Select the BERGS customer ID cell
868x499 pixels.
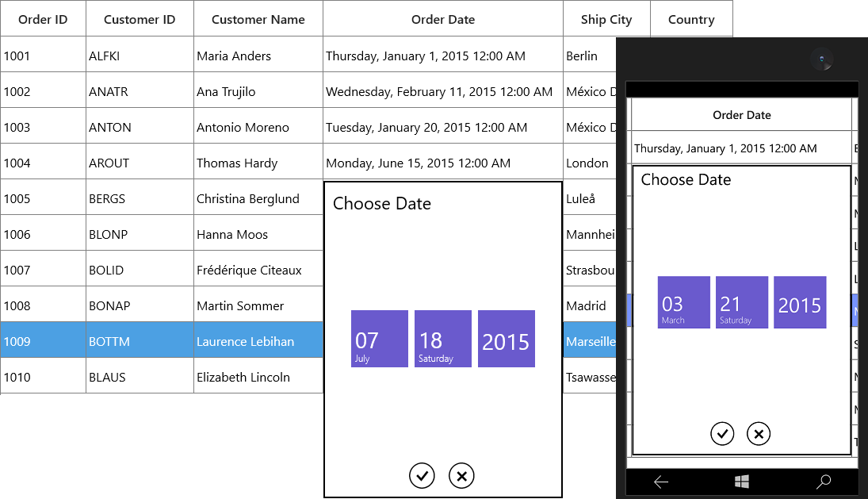pyautogui.click(x=140, y=198)
